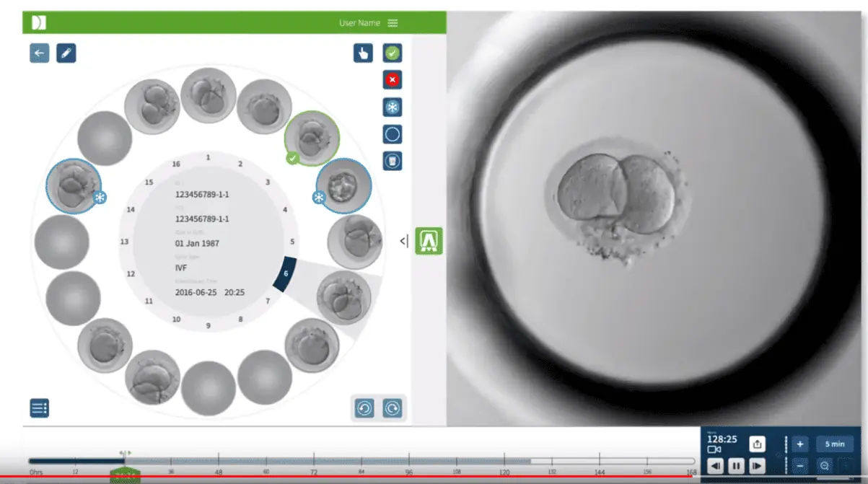Viewport: 868px width, 484px height.
Task: Select the hand pointer tool
Action: click(363, 53)
